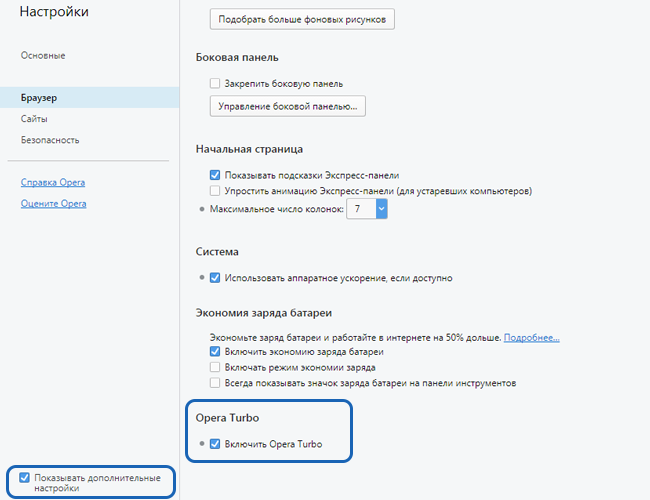Screen dimensions: 650x500
Task: Enable Закрепить боковую панель checkbox
Action: [x=215, y=83]
